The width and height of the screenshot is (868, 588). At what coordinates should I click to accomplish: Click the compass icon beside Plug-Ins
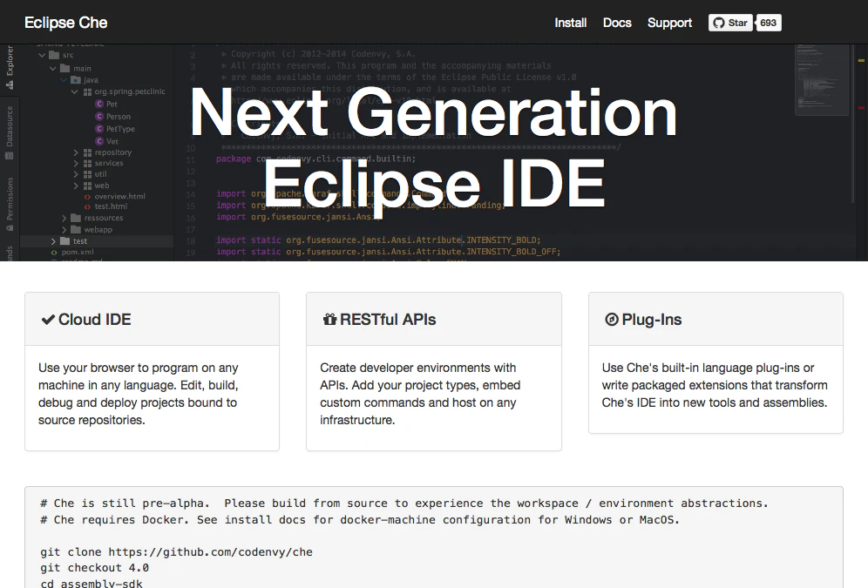click(x=612, y=320)
